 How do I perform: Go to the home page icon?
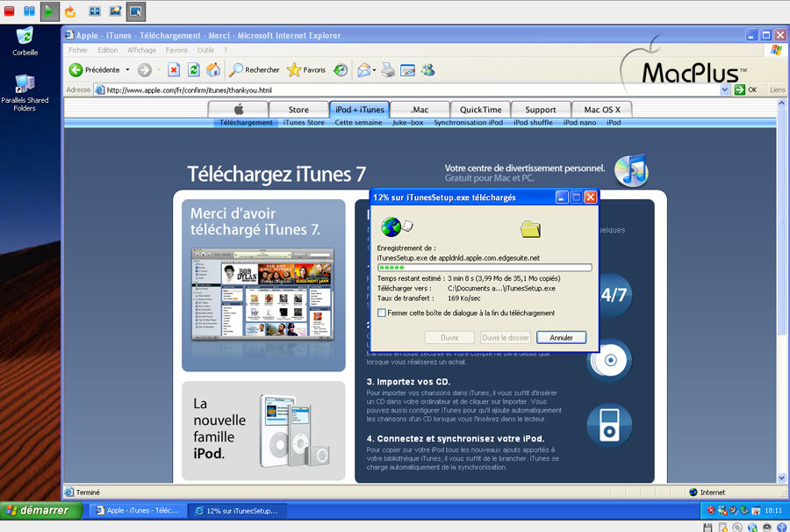click(213, 69)
